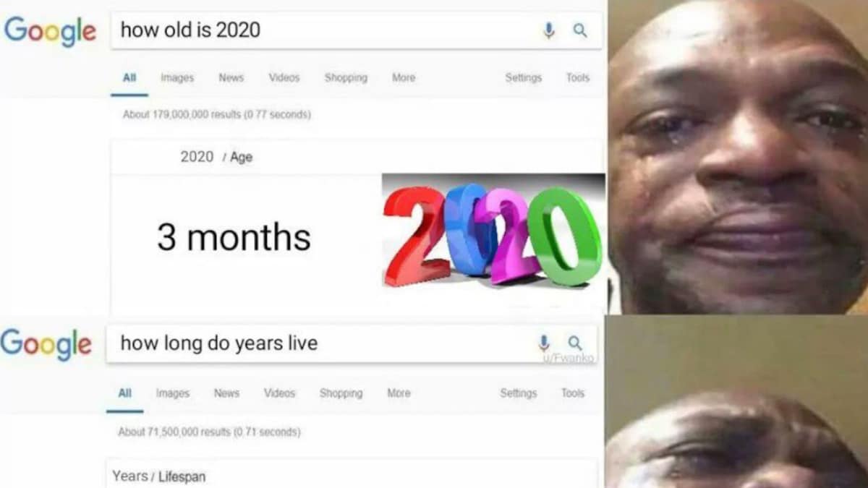The width and height of the screenshot is (868, 488).
Task: Click the microphone icon in top search bar
Action: [x=549, y=30]
